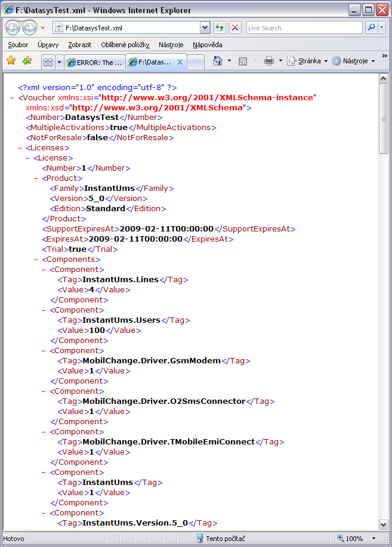Open the Soubor menu
This screenshot has height=547, width=392.
point(18,45)
